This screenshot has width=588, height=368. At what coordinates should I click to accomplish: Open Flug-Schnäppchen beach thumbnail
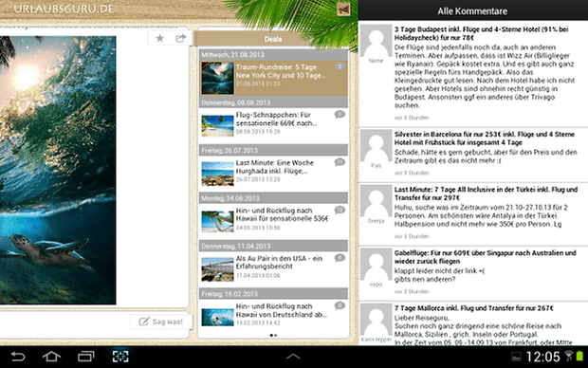(217, 125)
